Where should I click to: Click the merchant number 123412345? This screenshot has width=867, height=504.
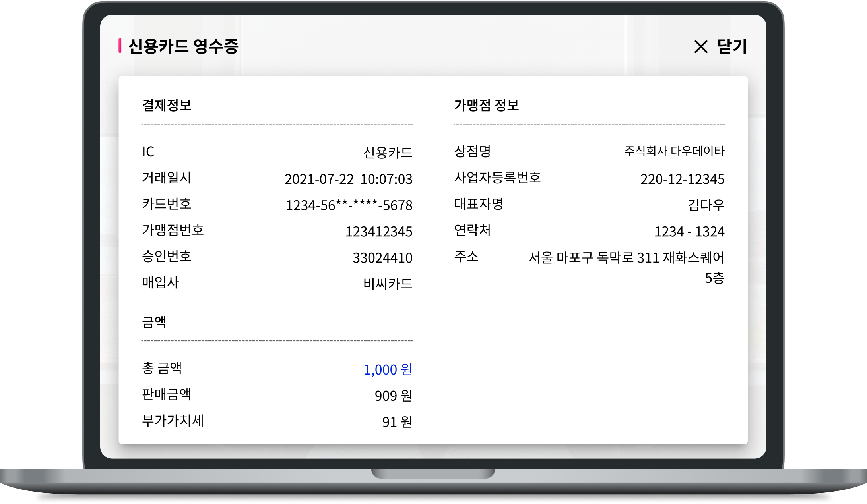(x=378, y=232)
